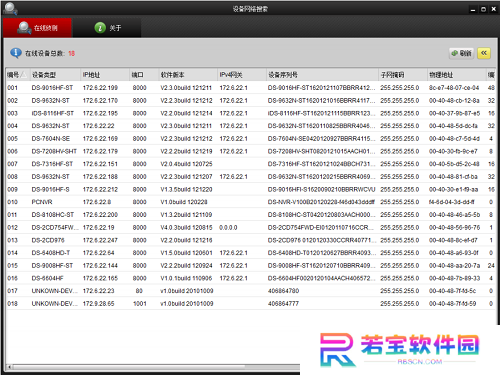Click the refresh button
The image size is (500, 375).
[x=461, y=53]
